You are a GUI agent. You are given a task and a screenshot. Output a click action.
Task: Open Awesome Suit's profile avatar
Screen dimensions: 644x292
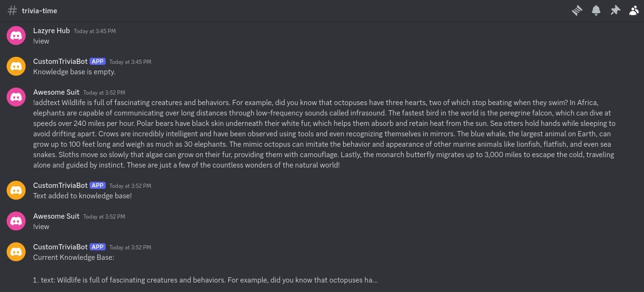[x=16, y=97]
